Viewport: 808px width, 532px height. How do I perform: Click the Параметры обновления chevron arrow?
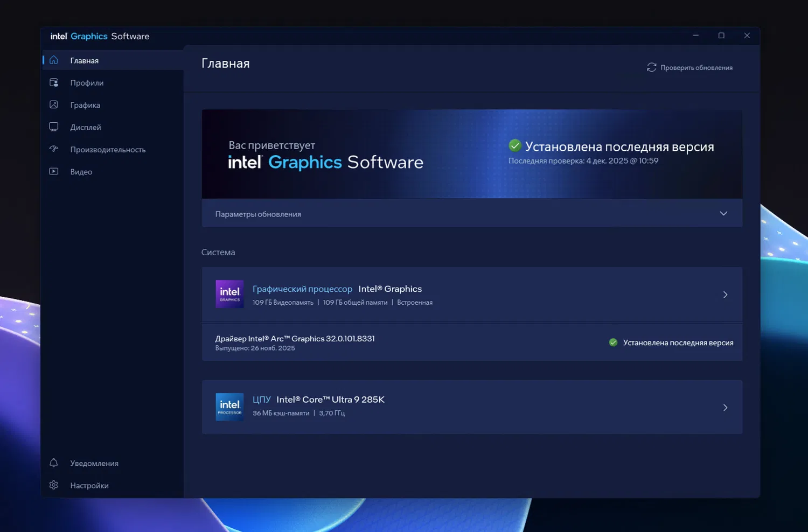coord(723,214)
